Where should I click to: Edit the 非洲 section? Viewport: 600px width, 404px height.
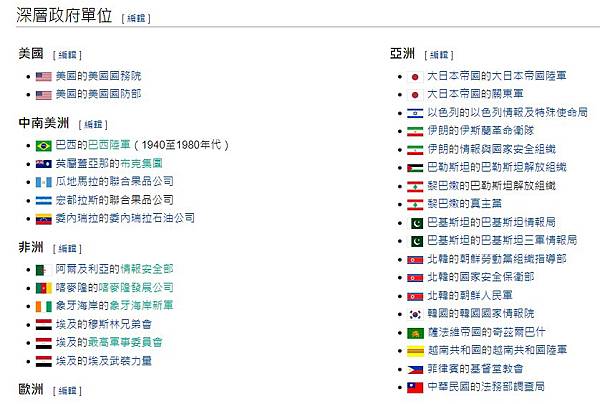tap(67, 249)
